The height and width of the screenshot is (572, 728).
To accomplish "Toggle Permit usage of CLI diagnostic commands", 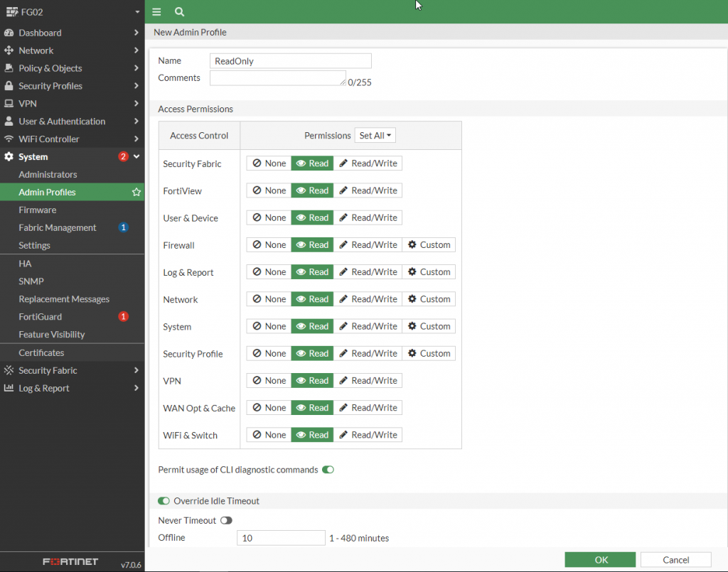I will [x=328, y=470].
